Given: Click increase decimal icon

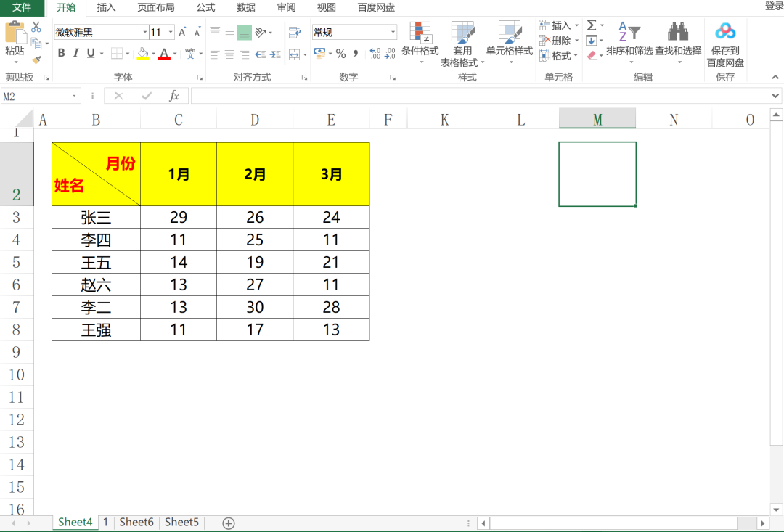Looking at the screenshot, I should (375, 54).
